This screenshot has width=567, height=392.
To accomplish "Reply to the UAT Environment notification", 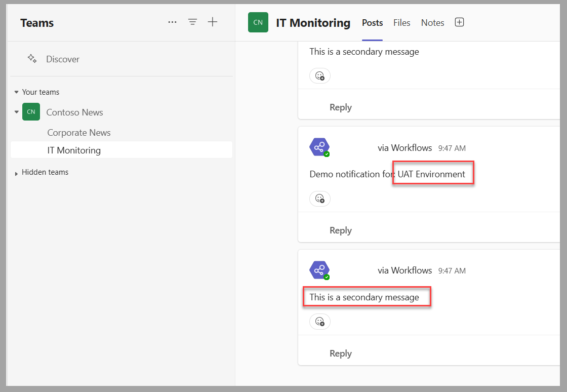I will tap(340, 230).
